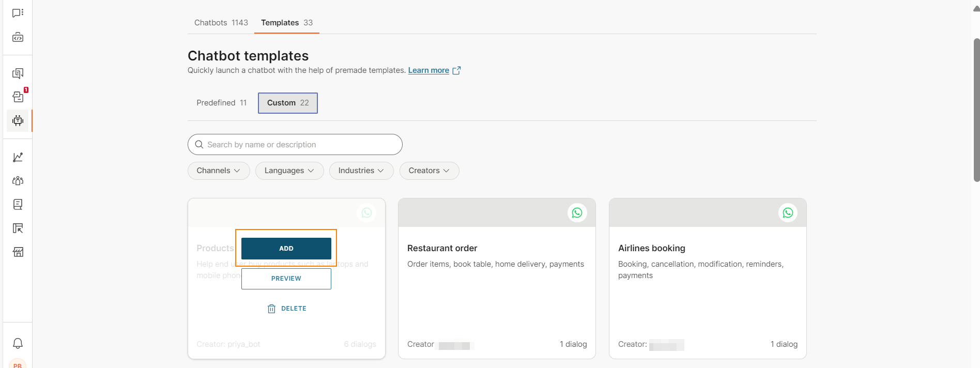Click DELETE on the Products template
Image resolution: width=980 pixels, height=368 pixels.
coord(287,309)
